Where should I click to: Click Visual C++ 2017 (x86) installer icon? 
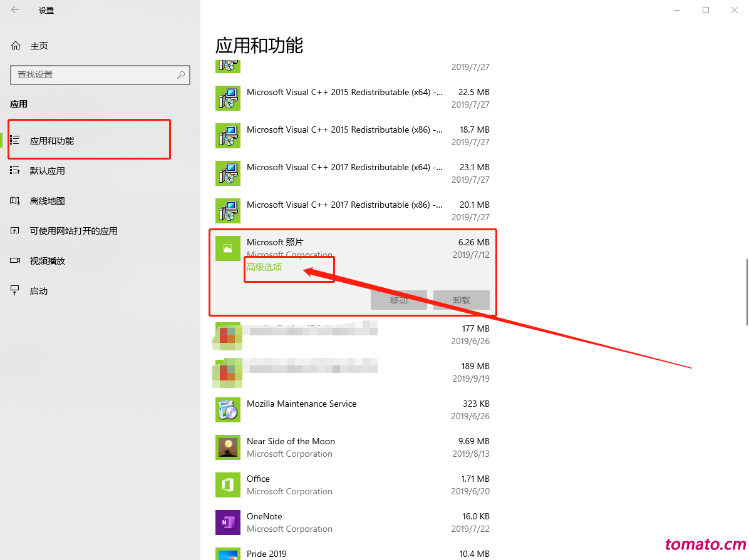pos(228,211)
